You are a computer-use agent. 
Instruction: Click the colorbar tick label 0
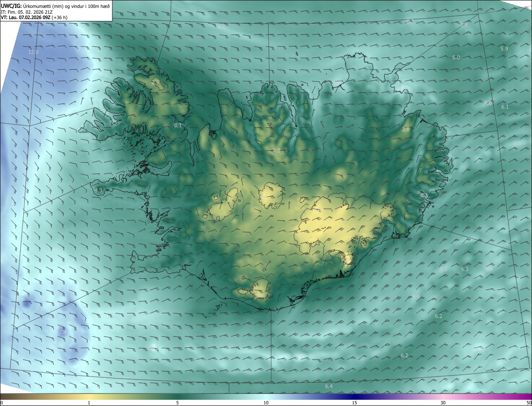point(1,403)
